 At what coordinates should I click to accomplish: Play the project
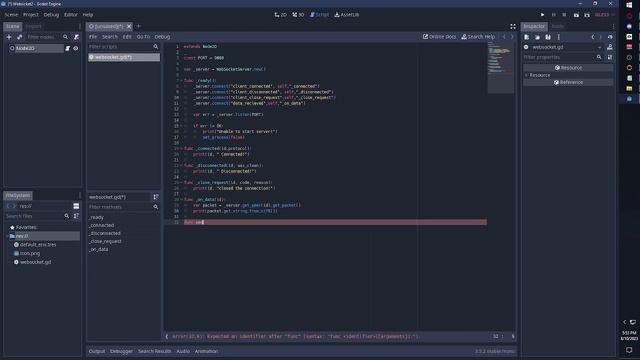[x=542, y=15]
